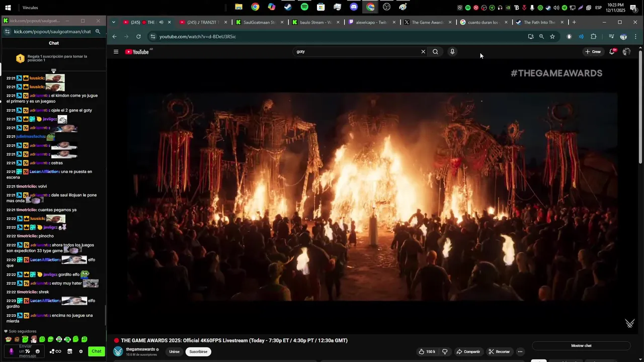Viewport: 644px width, 362px height.
Task: Open more actions ellipsis beside Recortar
Action: [520, 351]
